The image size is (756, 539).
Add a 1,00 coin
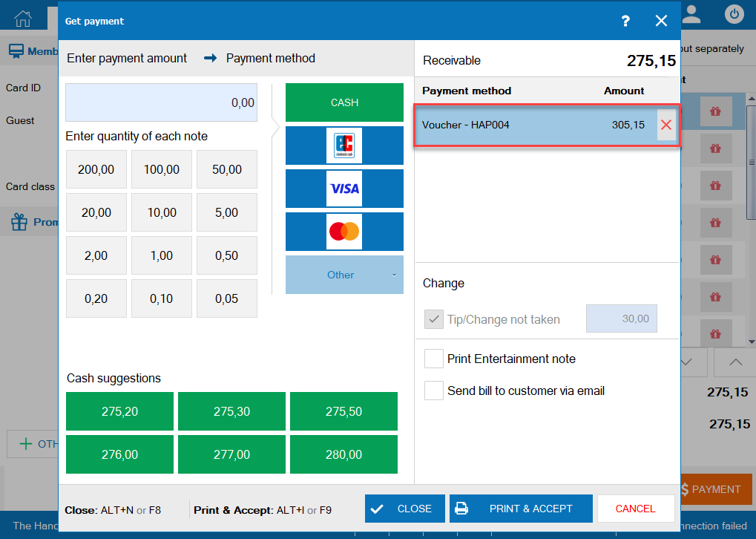pos(162,255)
